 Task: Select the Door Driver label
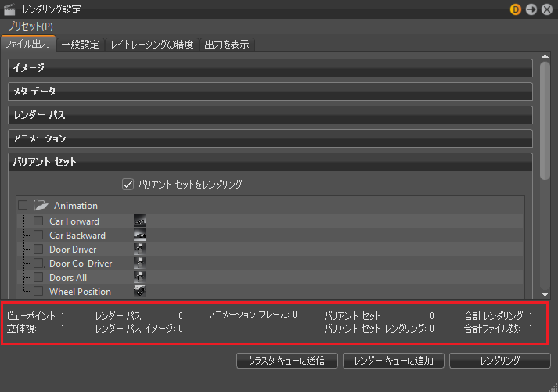[x=73, y=250]
